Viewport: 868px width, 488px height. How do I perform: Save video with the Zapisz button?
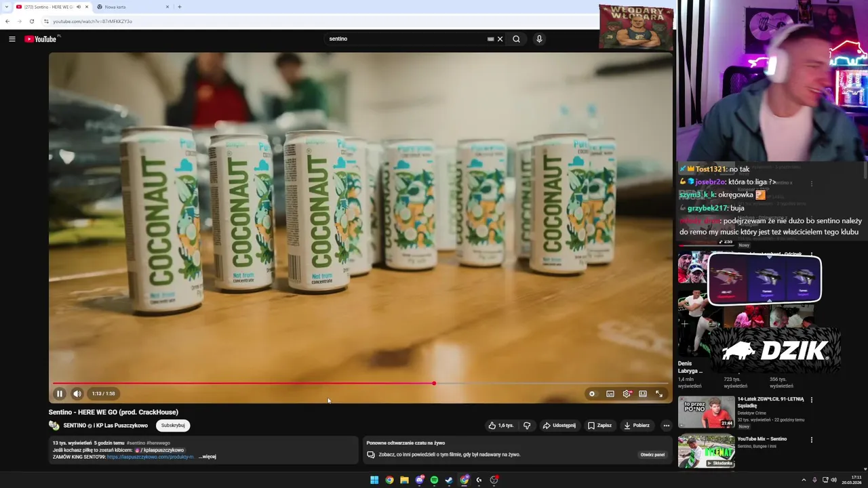pyautogui.click(x=599, y=426)
